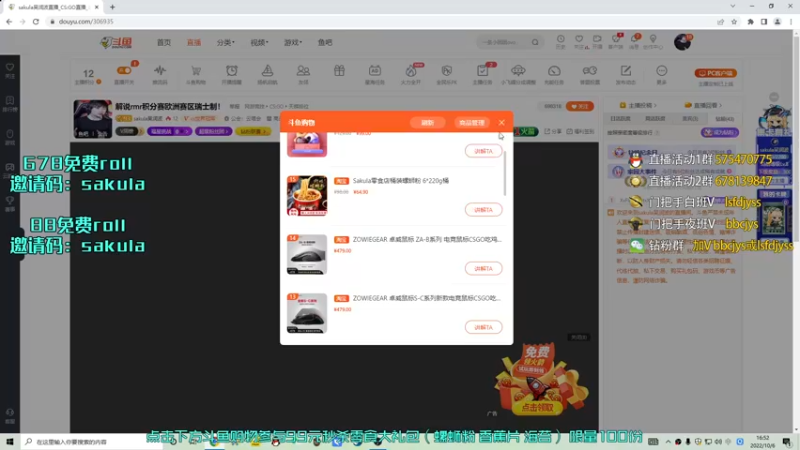Click 讲解TA for Sakula螺蛳粉 product

pos(483,210)
